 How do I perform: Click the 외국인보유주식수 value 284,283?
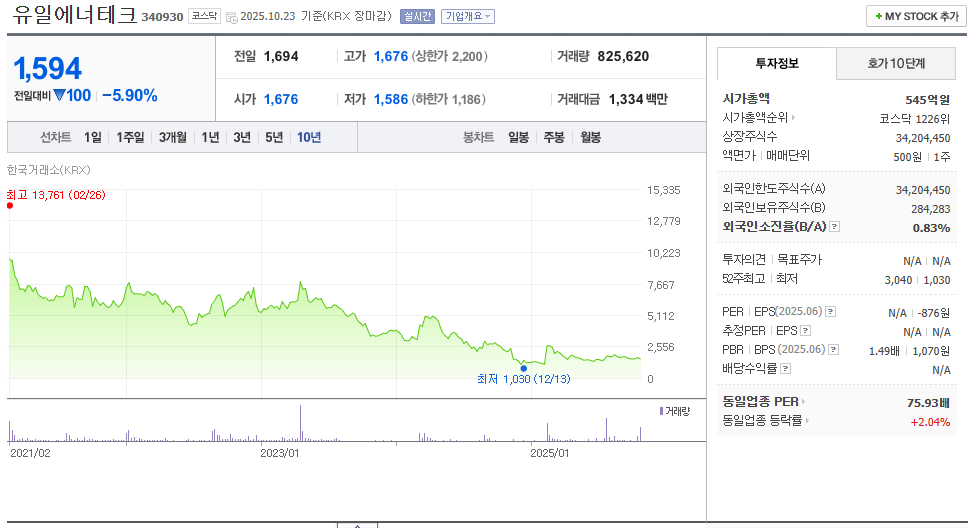click(x=930, y=209)
